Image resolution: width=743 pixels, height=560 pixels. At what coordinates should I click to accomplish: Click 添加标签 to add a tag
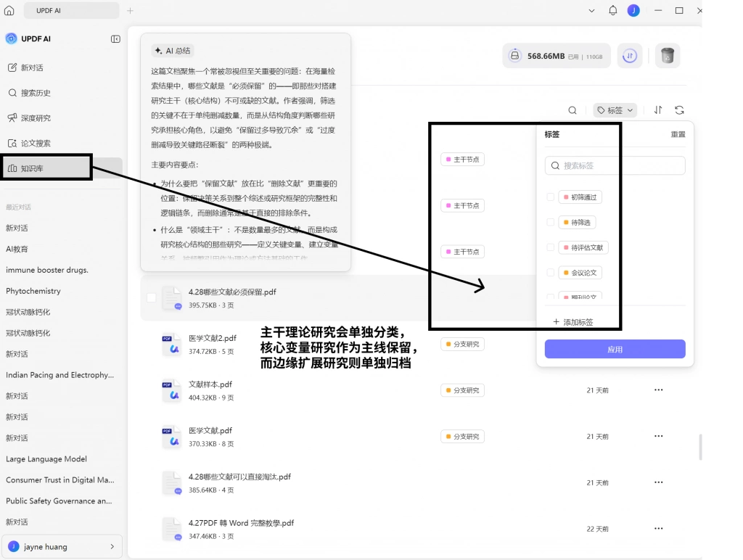pos(573,322)
